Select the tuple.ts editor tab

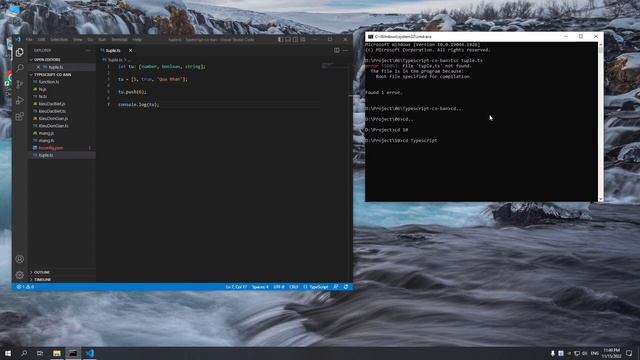point(117,51)
